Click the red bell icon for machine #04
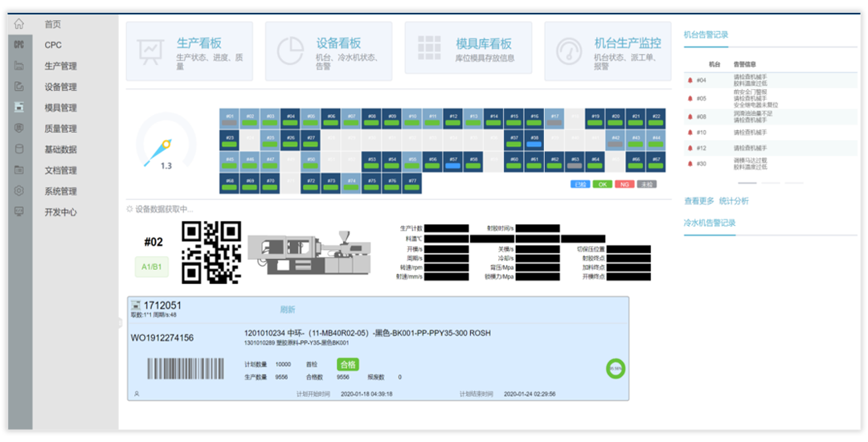 [x=690, y=80]
